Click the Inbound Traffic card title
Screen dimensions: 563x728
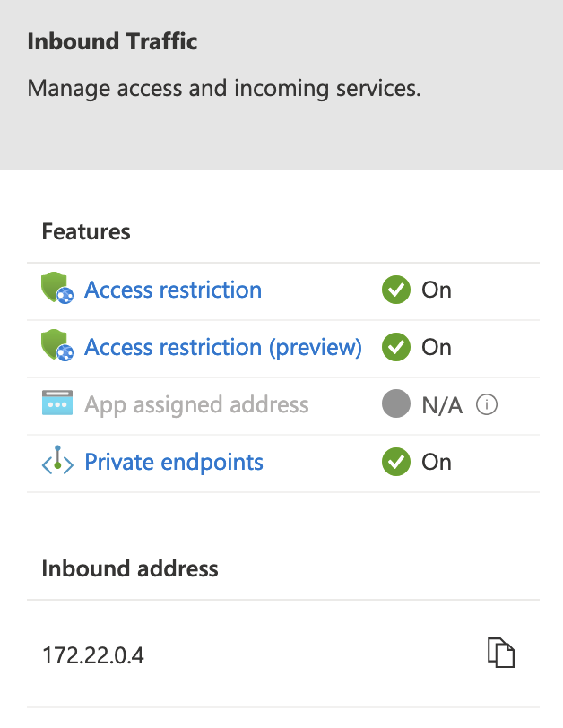coord(113,41)
